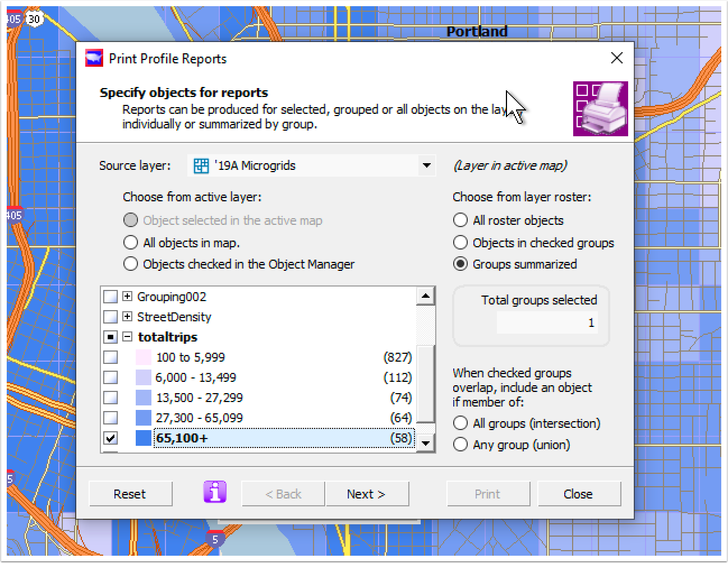Screen dimensions: 728x563
Task: Uncheck the 65,100+ group checkbox
Action: point(111,438)
